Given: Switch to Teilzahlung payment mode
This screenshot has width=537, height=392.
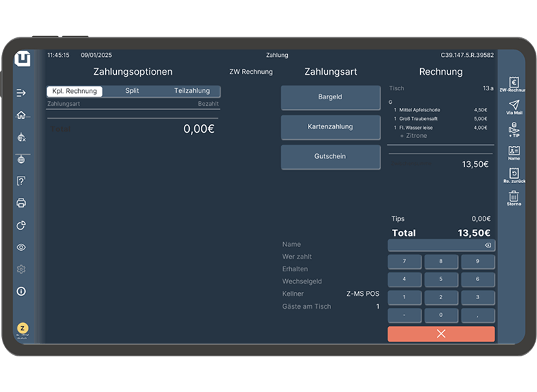Looking at the screenshot, I should [192, 91].
